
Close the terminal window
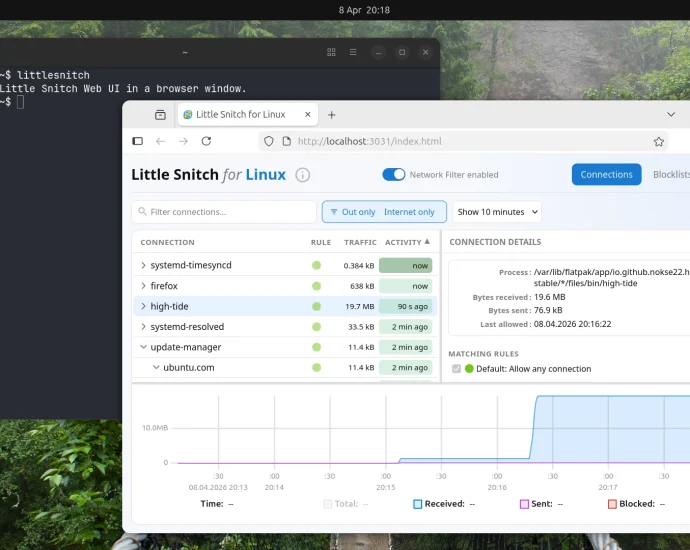(426, 52)
